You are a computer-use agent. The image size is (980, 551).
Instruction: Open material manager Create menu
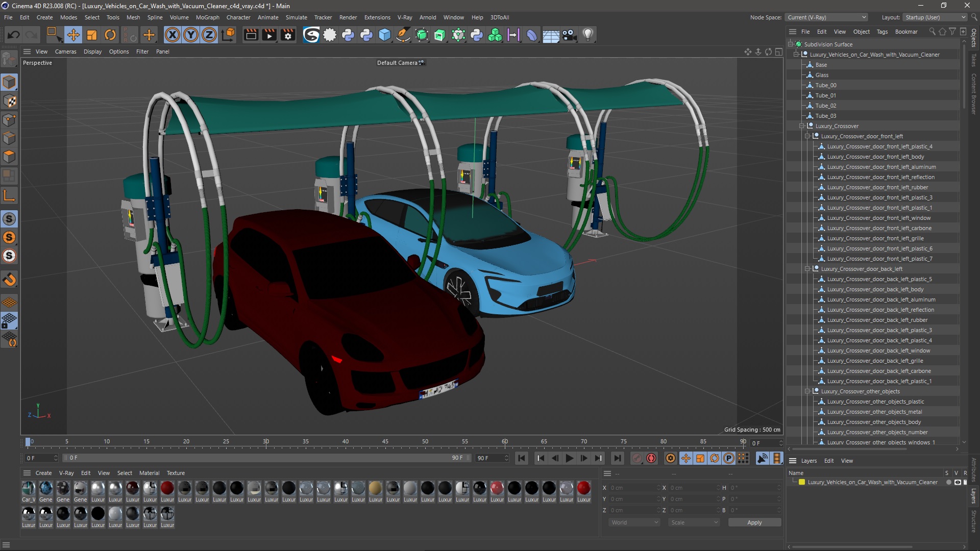pyautogui.click(x=43, y=473)
